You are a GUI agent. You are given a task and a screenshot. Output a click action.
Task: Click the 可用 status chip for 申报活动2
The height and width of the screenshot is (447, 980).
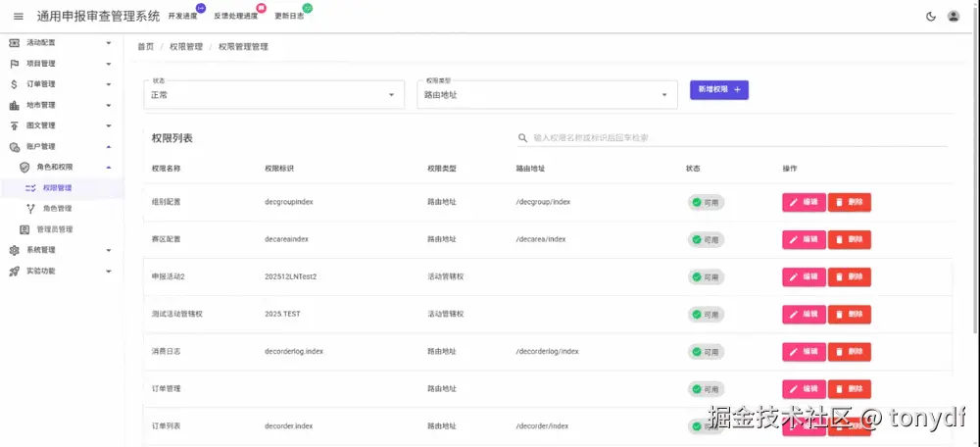706,276
